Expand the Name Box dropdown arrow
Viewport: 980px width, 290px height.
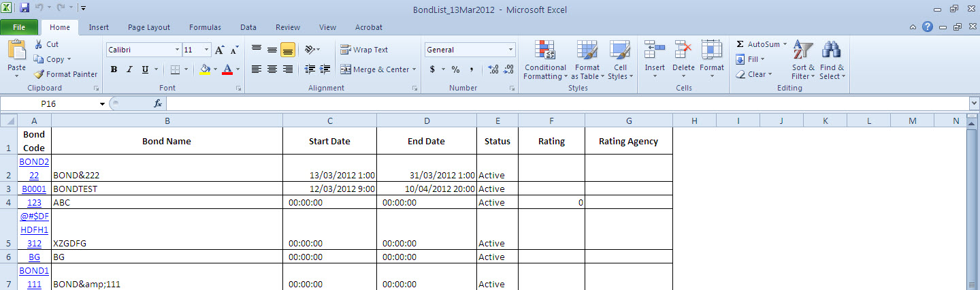click(x=102, y=103)
